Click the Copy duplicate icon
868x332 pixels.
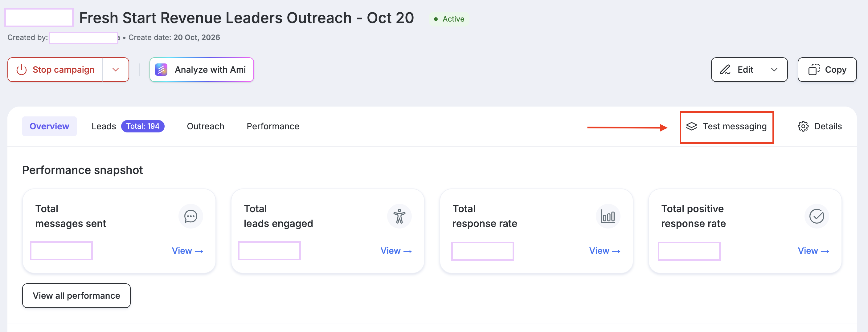pyautogui.click(x=814, y=70)
